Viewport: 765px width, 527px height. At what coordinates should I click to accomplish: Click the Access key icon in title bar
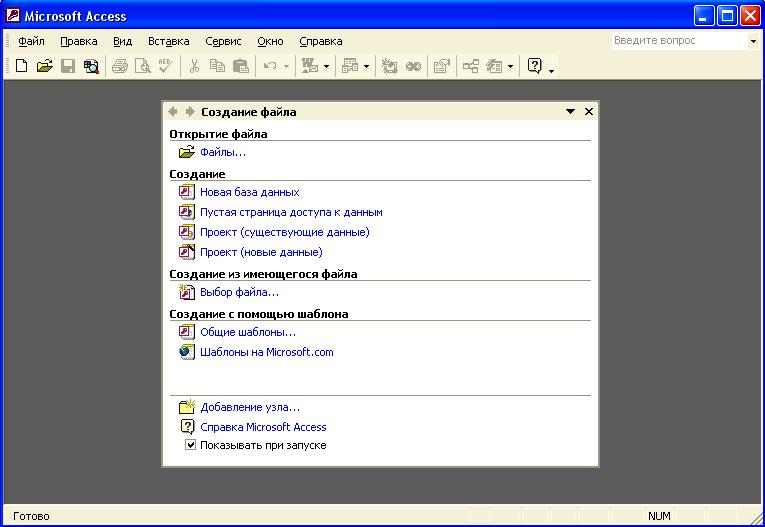pyautogui.click(x=13, y=16)
